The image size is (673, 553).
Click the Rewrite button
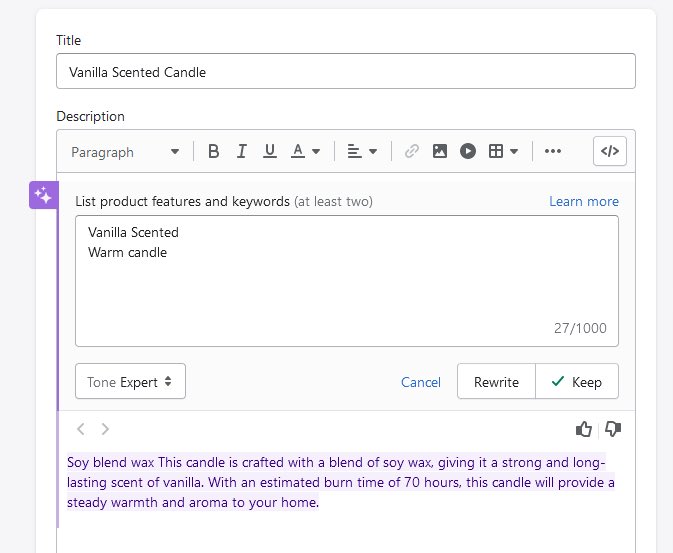coord(496,381)
